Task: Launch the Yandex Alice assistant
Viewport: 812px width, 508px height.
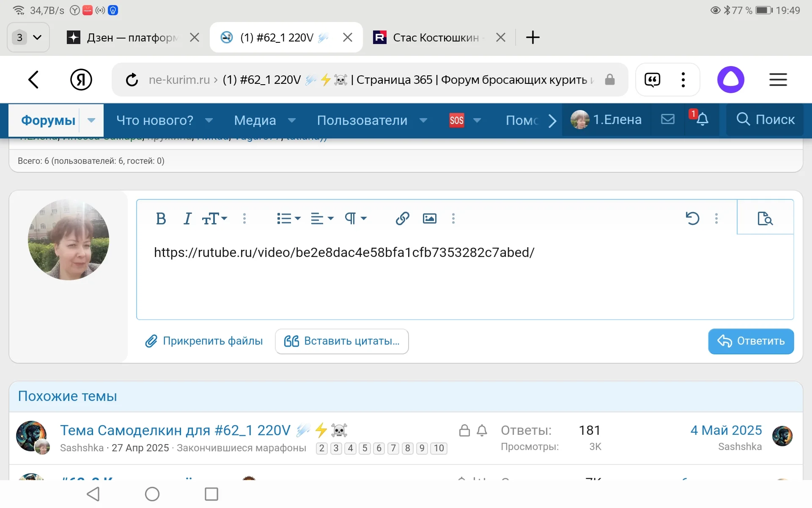Action: 731,79
